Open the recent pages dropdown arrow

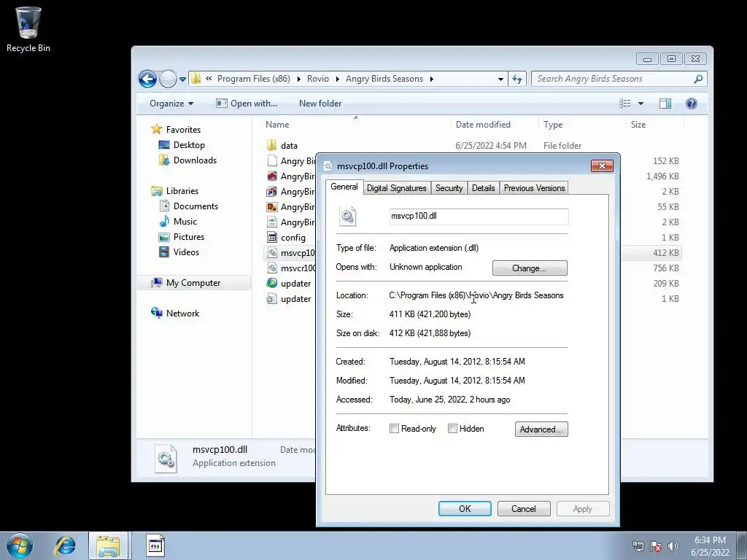[182, 79]
